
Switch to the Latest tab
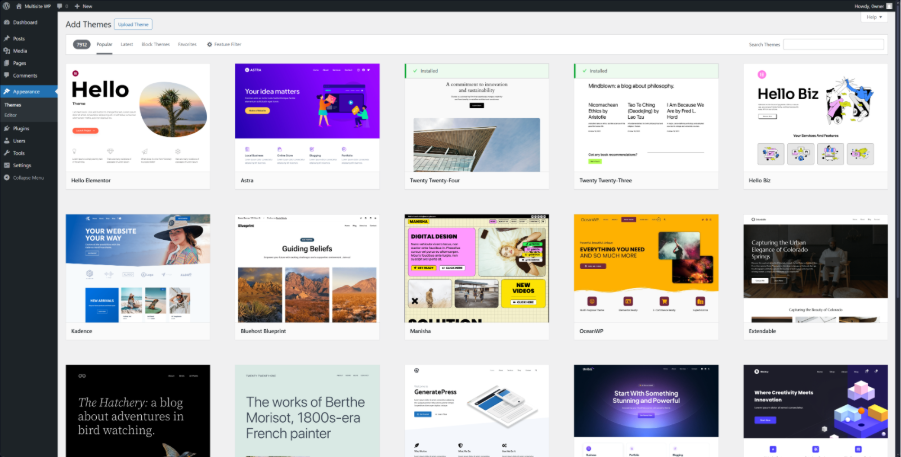click(x=126, y=44)
